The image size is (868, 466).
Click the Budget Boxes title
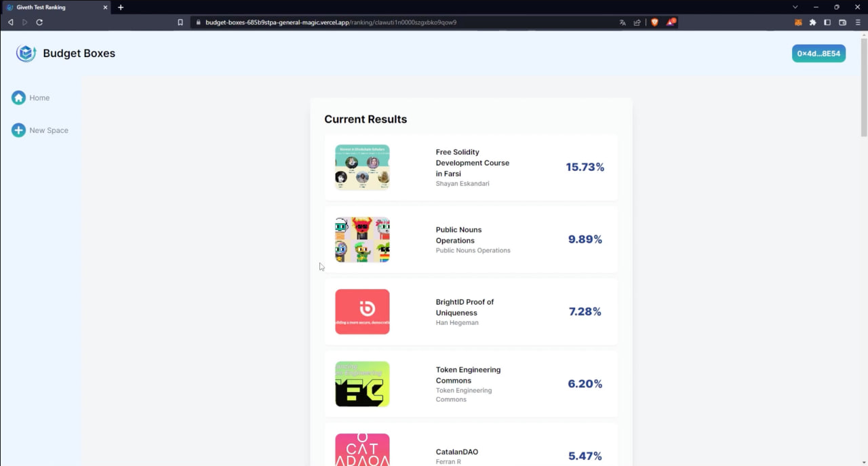click(x=79, y=54)
